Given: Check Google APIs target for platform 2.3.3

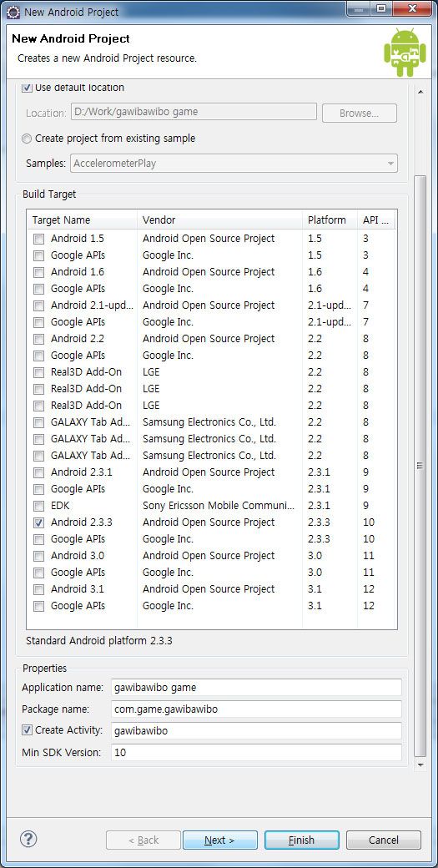Looking at the screenshot, I should [38, 539].
